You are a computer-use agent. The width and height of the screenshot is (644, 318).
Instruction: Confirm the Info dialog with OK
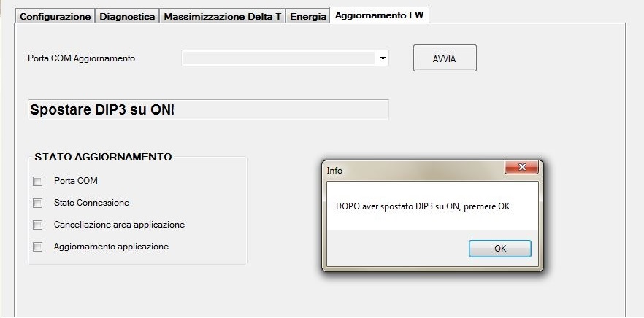tap(499, 249)
